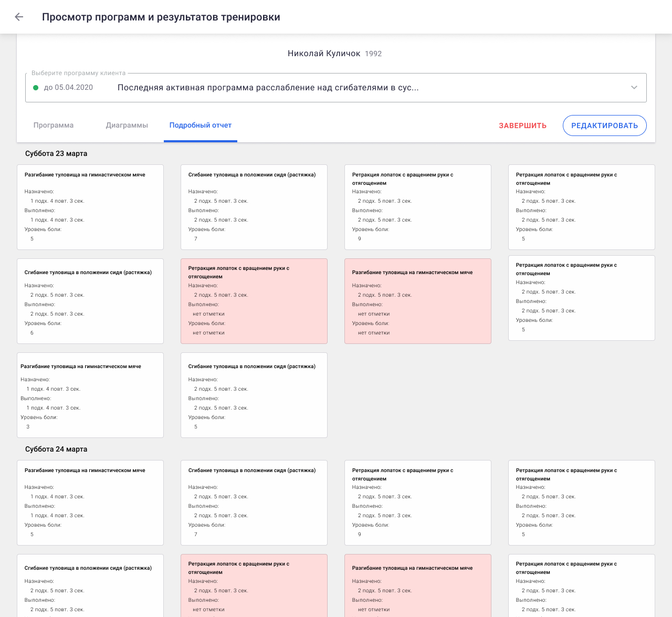Click the Суббота 23 марта heading
The image size is (672, 617).
click(x=56, y=153)
